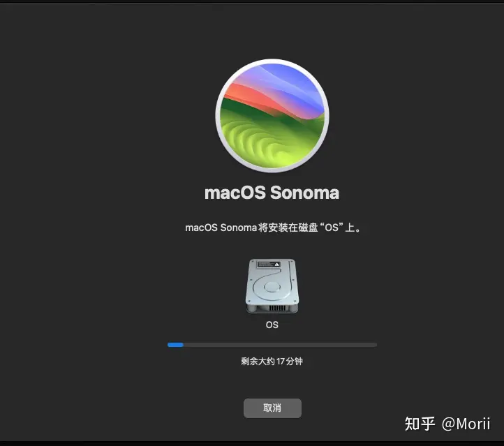Click the 'OS' label under the disk
The height and width of the screenshot is (446, 504).
pyautogui.click(x=272, y=325)
